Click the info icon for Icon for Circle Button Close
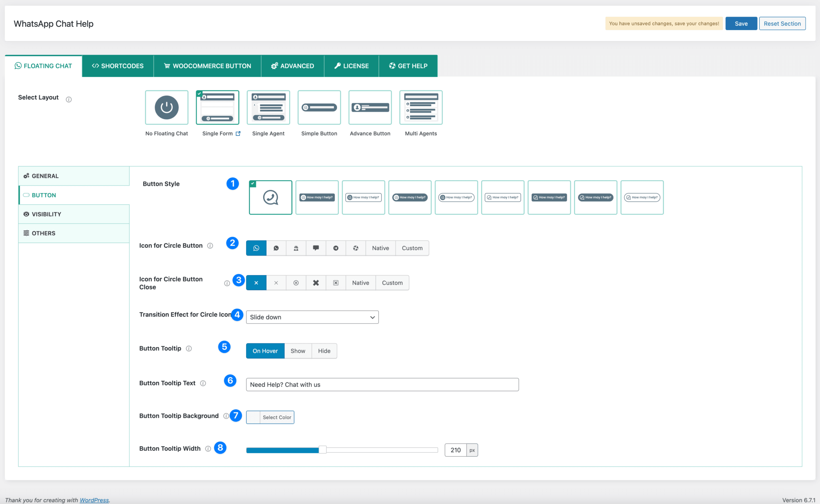This screenshot has width=820, height=504. [227, 283]
